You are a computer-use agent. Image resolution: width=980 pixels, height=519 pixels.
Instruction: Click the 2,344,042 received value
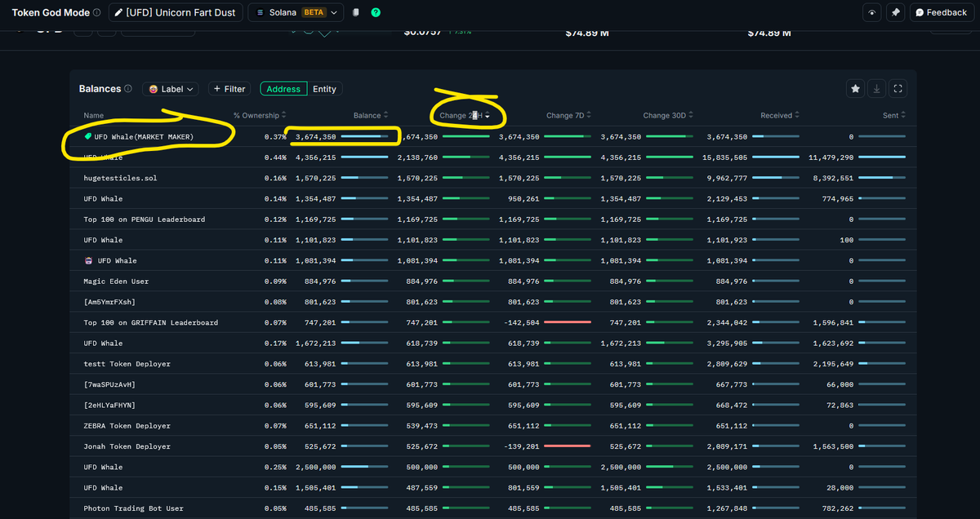pyautogui.click(x=728, y=322)
